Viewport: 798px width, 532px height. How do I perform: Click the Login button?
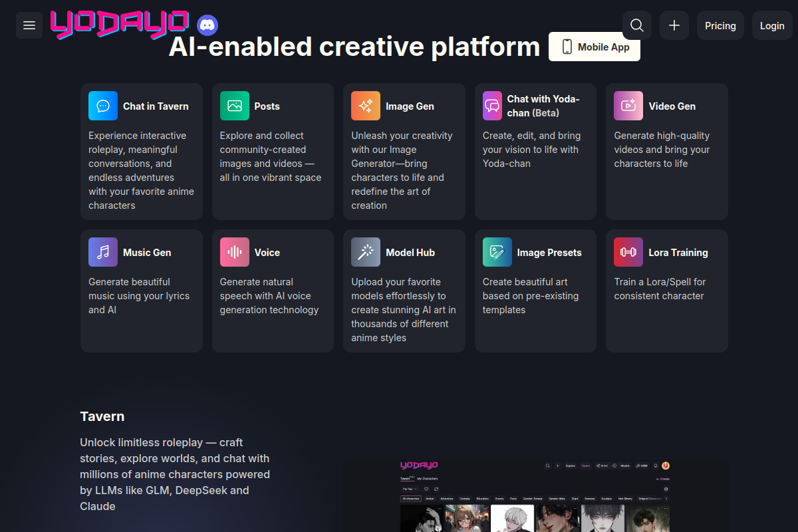point(772,25)
